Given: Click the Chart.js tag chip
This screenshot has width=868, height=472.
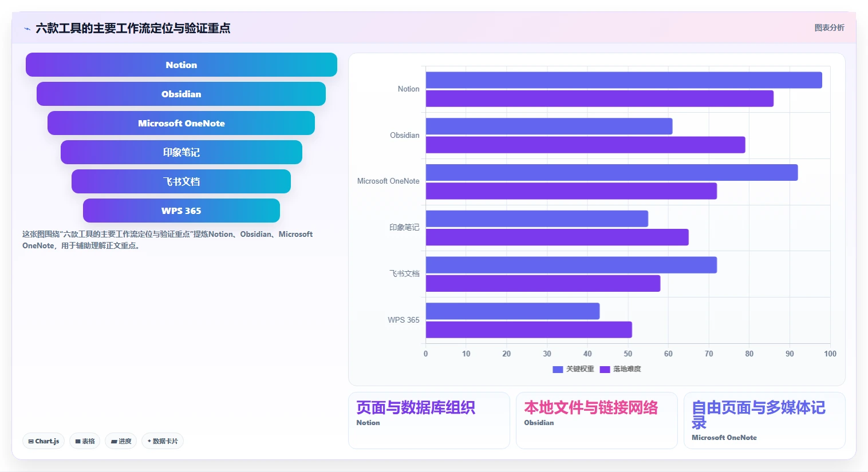Looking at the screenshot, I should coord(44,441).
